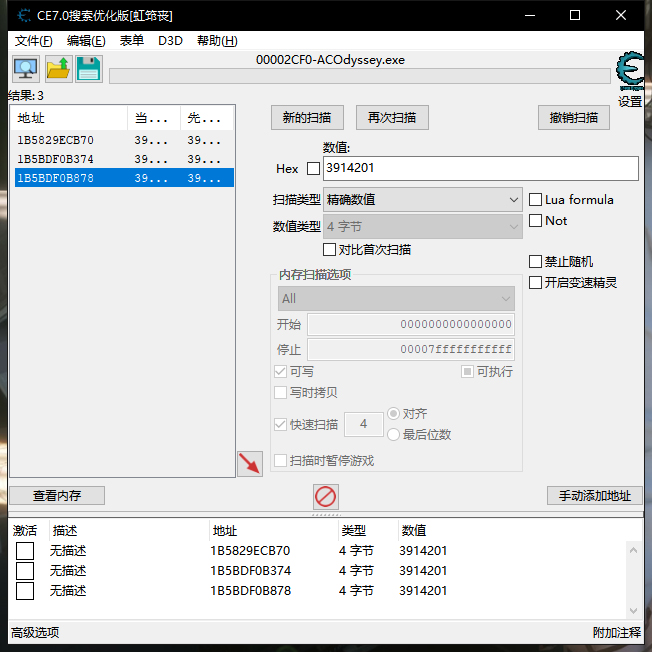Toggle 可写 checkbox
The width and height of the screenshot is (652, 652).
pos(280,371)
